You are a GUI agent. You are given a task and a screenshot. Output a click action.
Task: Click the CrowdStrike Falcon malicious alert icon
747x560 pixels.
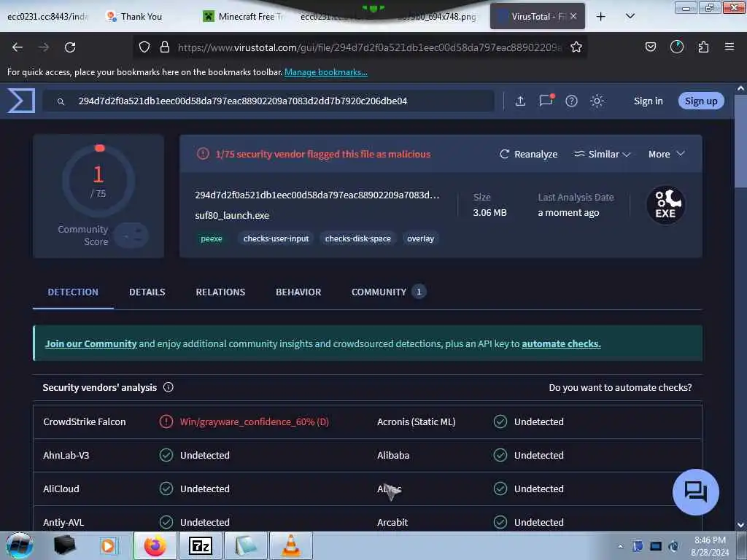point(166,421)
